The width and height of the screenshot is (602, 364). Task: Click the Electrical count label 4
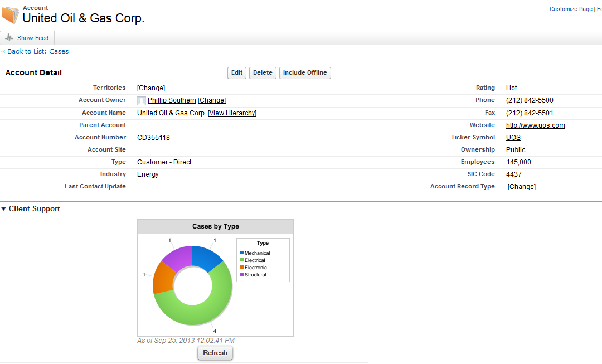tap(215, 331)
